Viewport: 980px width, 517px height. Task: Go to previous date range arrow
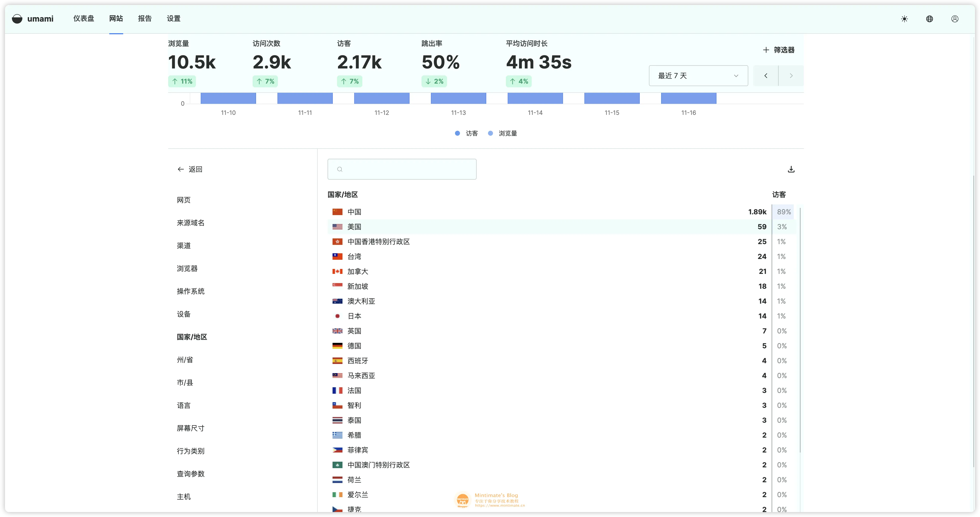pos(765,76)
